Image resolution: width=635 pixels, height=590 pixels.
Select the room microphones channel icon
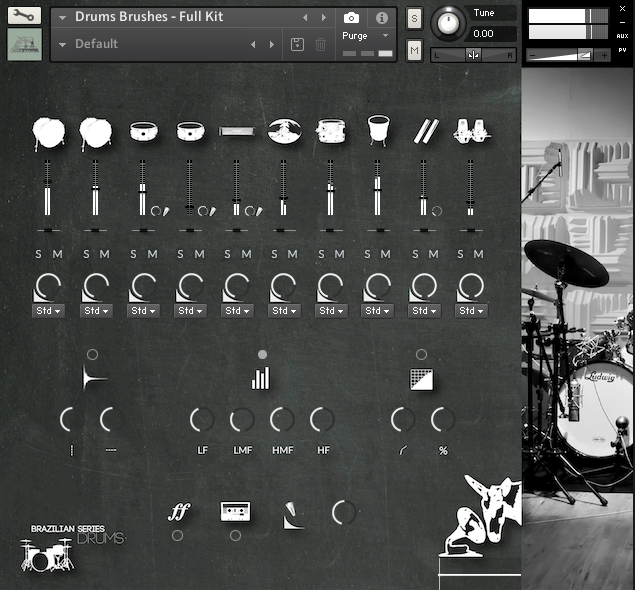pyautogui.click(x=472, y=130)
